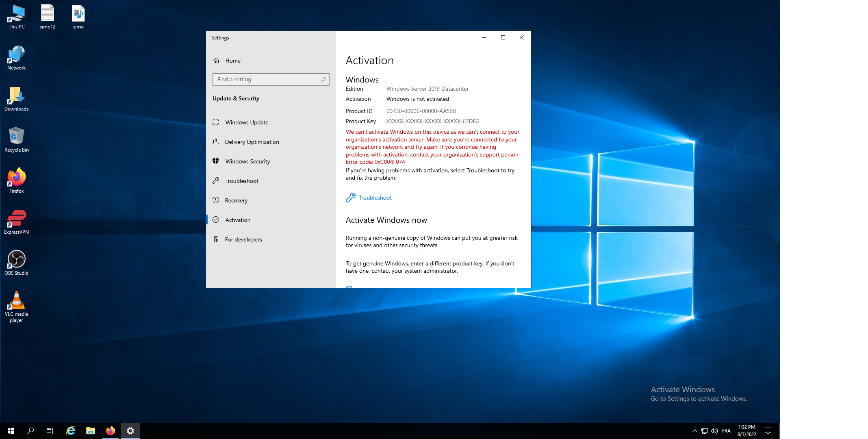Minimize the Settings window
The height and width of the screenshot is (439, 868).
coord(484,37)
